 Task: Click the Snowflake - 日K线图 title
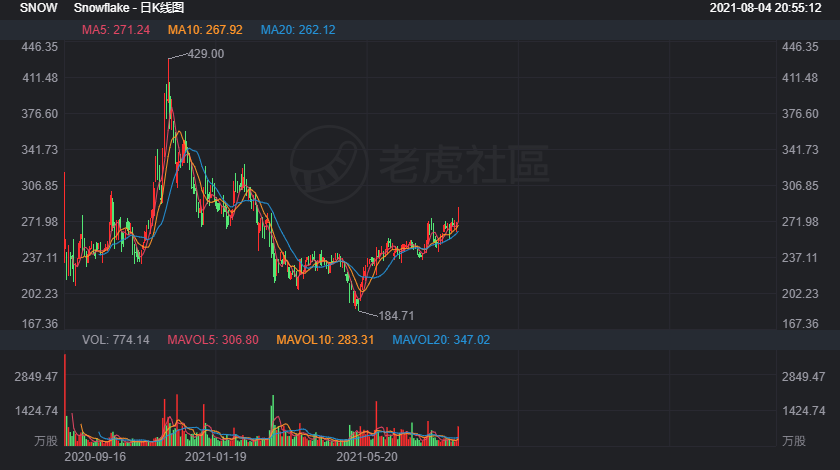[129, 8]
